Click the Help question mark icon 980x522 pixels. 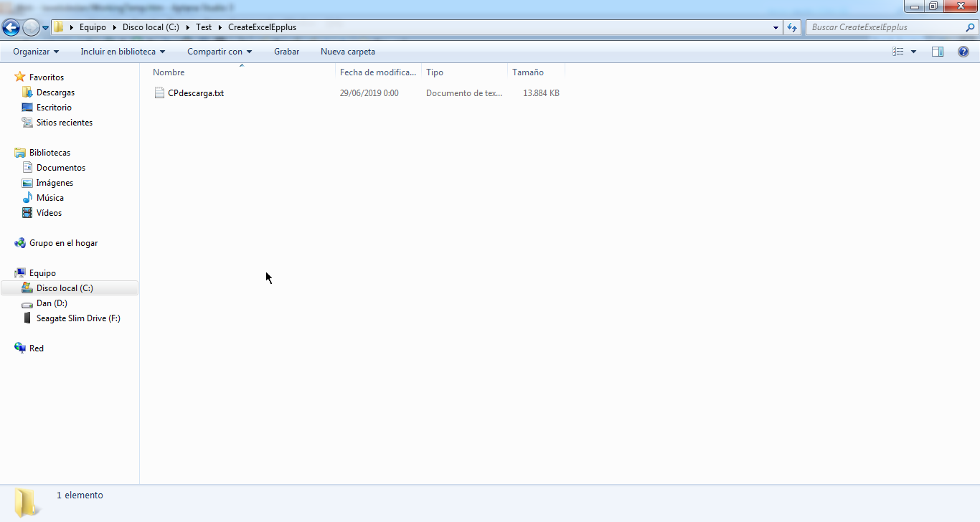[963, 52]
